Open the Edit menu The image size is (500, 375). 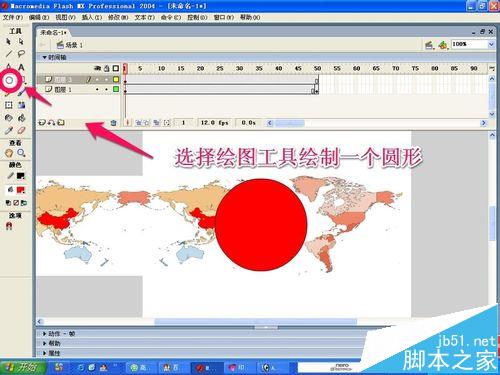(x=39, y=17)
